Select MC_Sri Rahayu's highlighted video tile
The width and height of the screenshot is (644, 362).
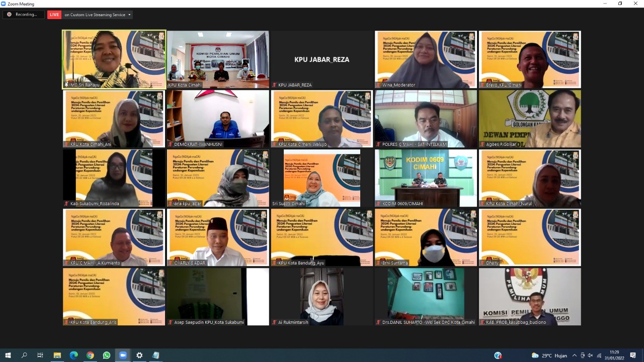pyautogui.click(x=114, y=59)
